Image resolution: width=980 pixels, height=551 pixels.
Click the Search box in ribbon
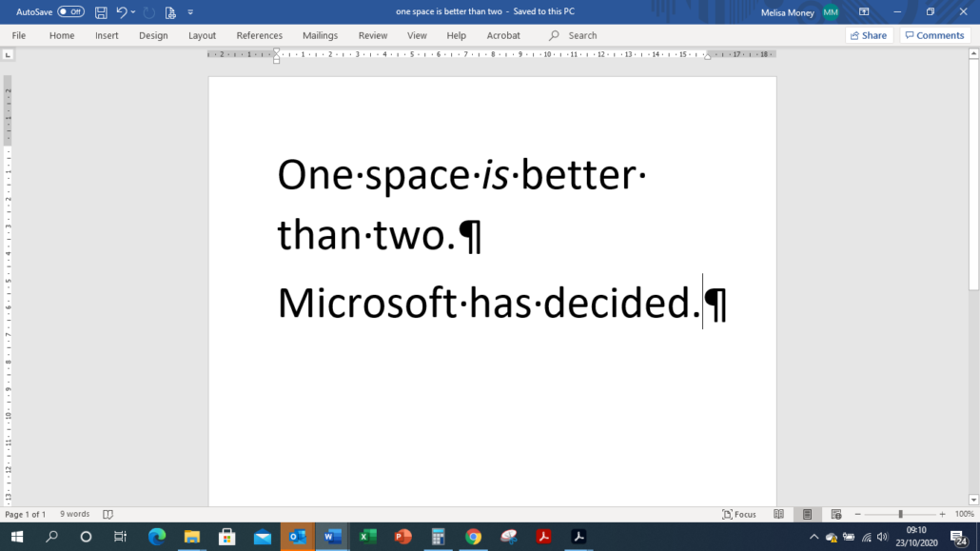[x=574, y=35]
